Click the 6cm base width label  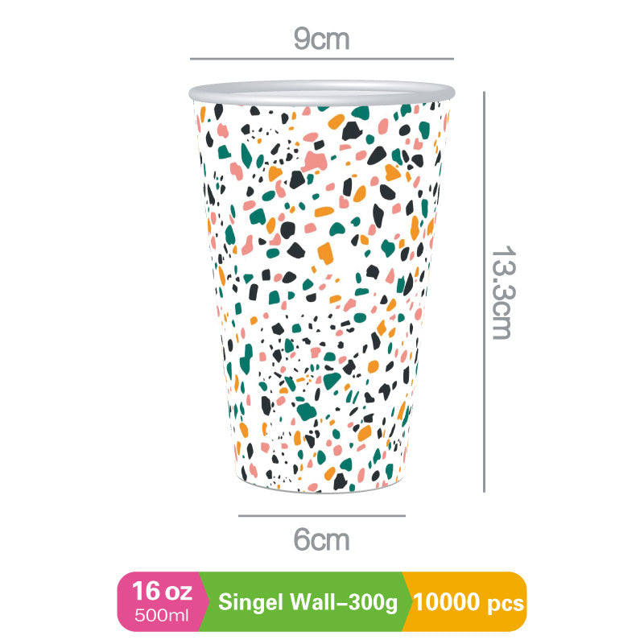[321, 539]
